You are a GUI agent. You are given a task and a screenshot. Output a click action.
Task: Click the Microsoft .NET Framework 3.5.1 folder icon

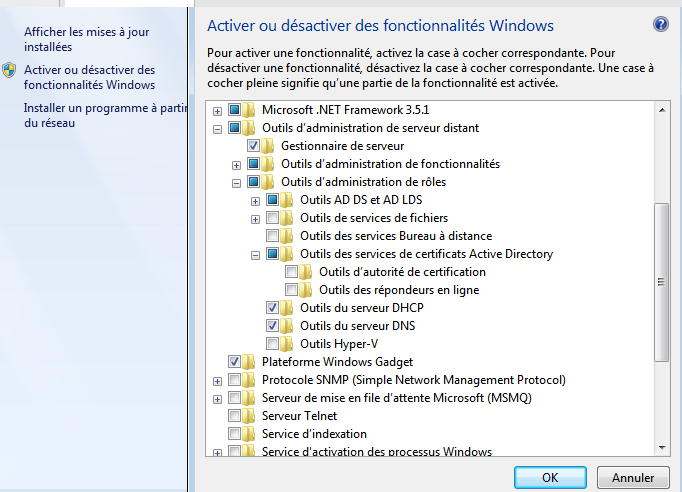251,110
